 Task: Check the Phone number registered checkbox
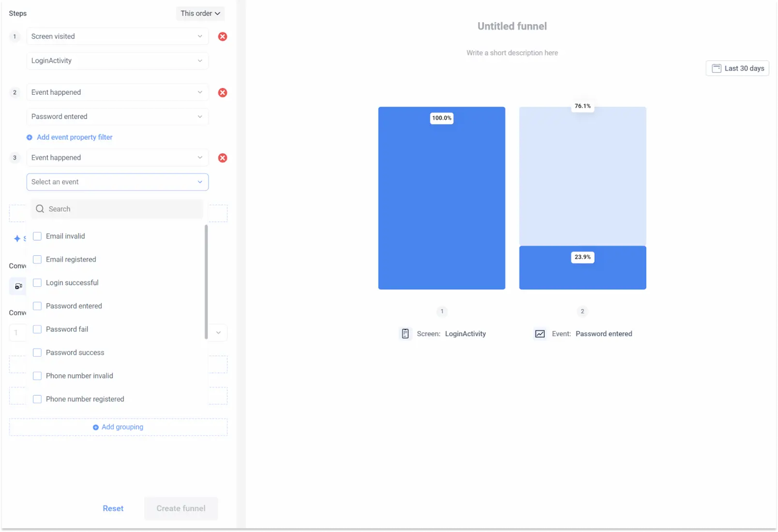tap(37, 399)
